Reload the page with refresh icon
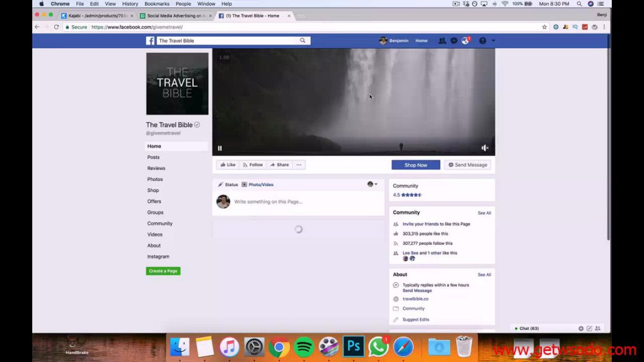The image size is (644, 362). click(x=56, y=27)
